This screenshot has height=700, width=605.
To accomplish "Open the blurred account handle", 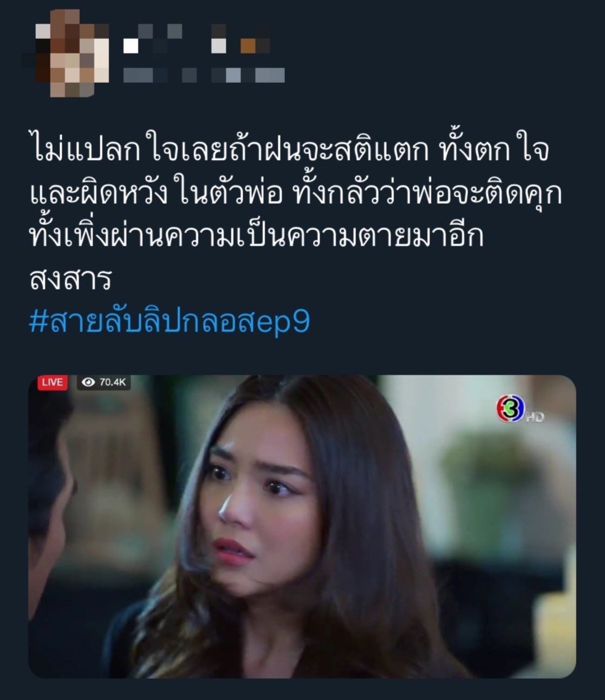I will tap(204, 75).
